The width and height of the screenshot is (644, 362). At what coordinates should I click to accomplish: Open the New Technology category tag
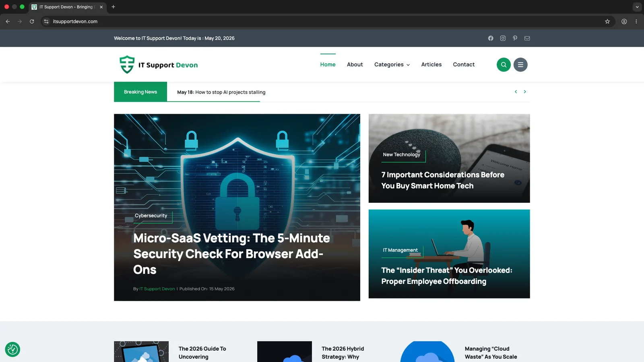tap(401, 154)
